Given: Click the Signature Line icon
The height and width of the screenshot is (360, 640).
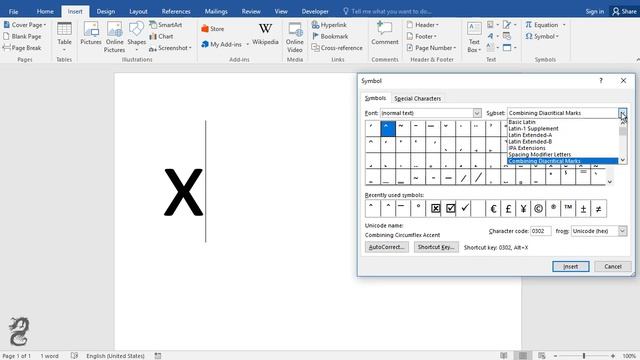Looking at the screenshot, I should coord(508,25).
